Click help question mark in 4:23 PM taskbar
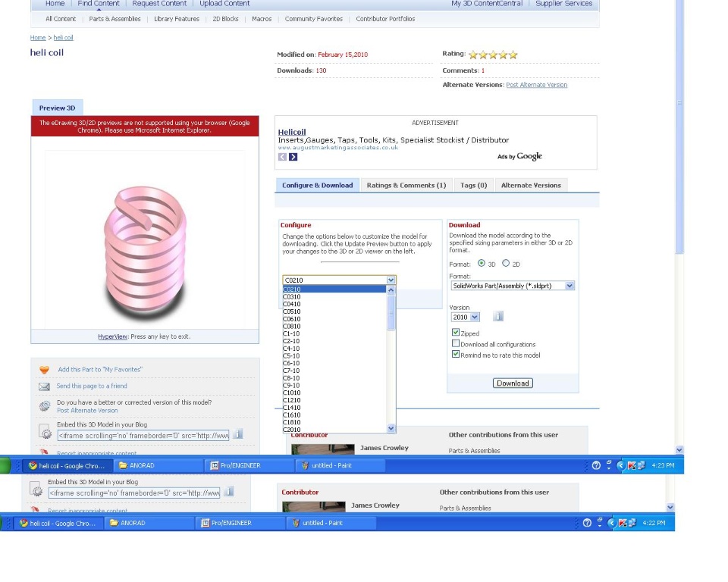Image resolution: width=728 pixels, height=582 pixels. (596, 465)
